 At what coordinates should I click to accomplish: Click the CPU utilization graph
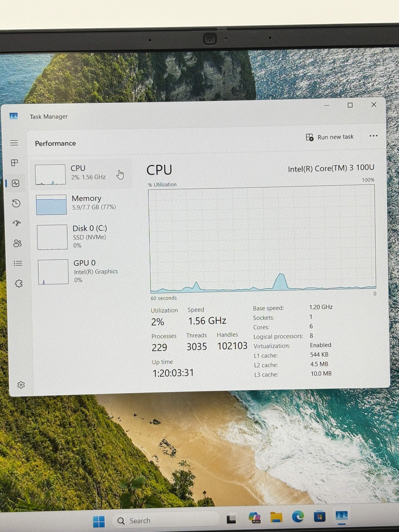pyautogui.click(x=262, y=239)
